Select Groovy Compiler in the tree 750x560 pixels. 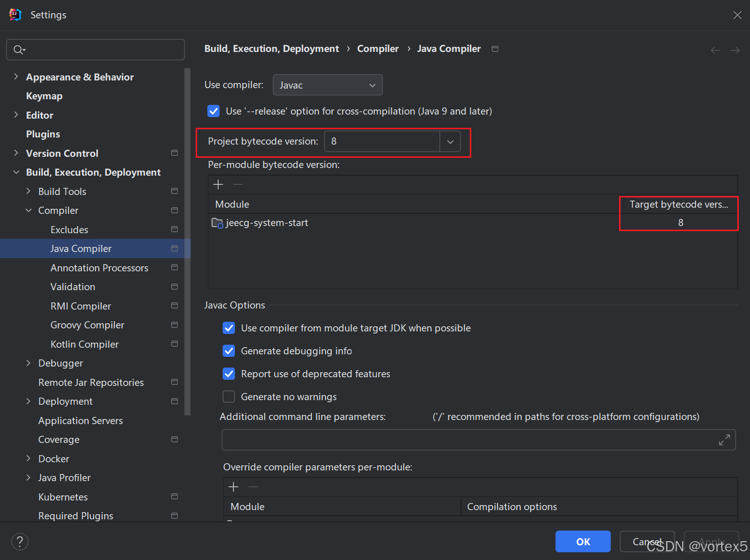pyautogui.click(x=87, y=325)
